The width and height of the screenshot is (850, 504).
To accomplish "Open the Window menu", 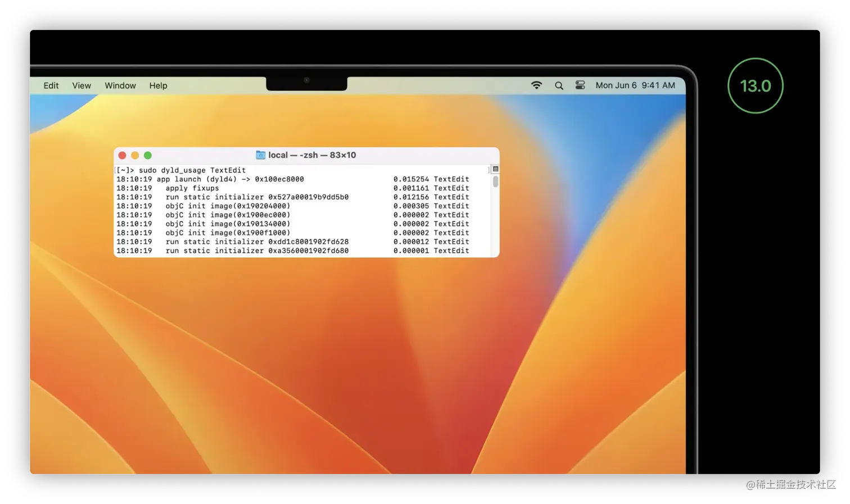I will coord(120,85).
